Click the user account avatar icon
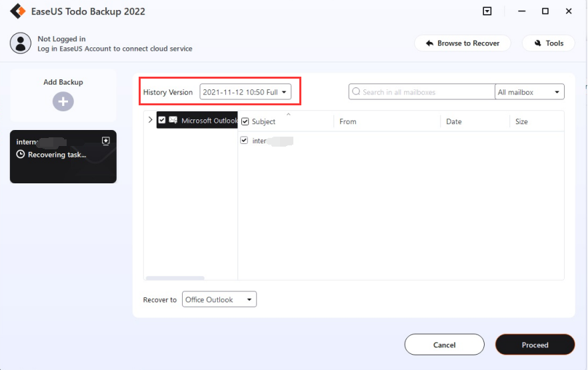 pyautogui.click(x=21, y=43)
